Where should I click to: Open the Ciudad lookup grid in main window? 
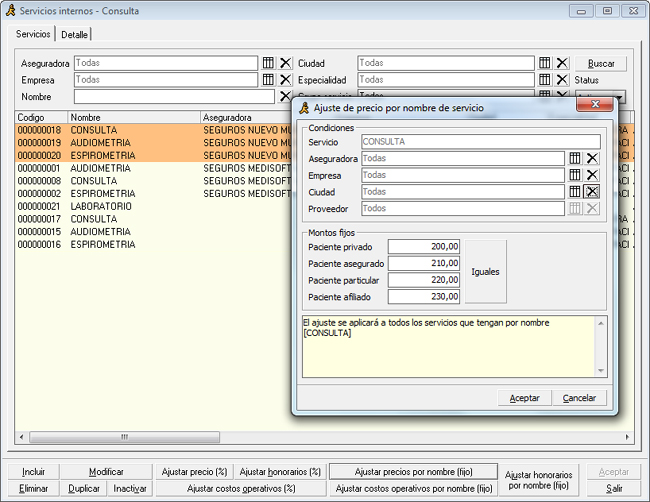point(545,63)
